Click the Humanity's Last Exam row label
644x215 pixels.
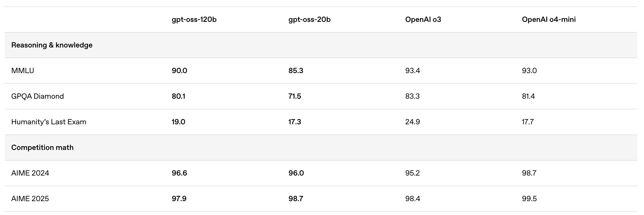click(49, 122)
